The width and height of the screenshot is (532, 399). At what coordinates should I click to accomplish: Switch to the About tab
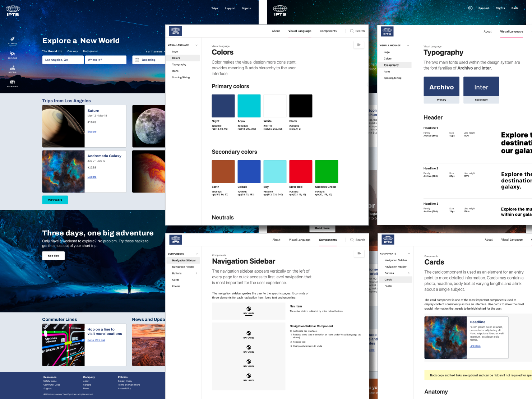[276, 31]
